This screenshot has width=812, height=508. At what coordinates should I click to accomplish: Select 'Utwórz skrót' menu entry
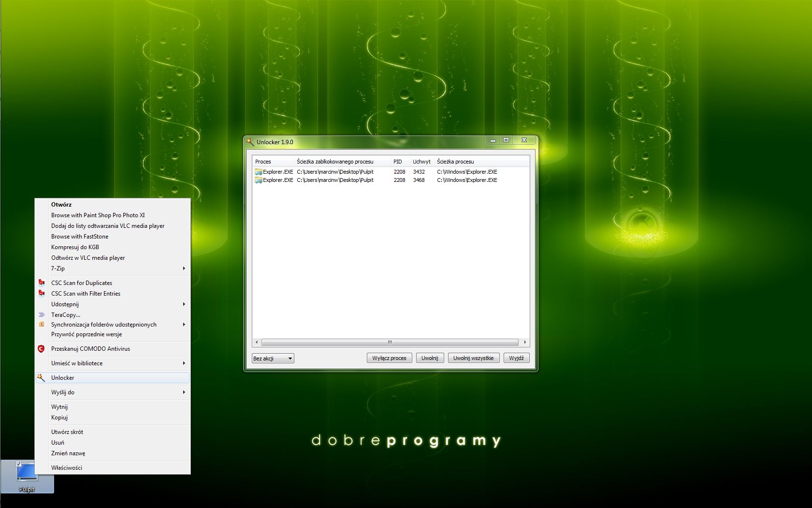click(113, 432)
